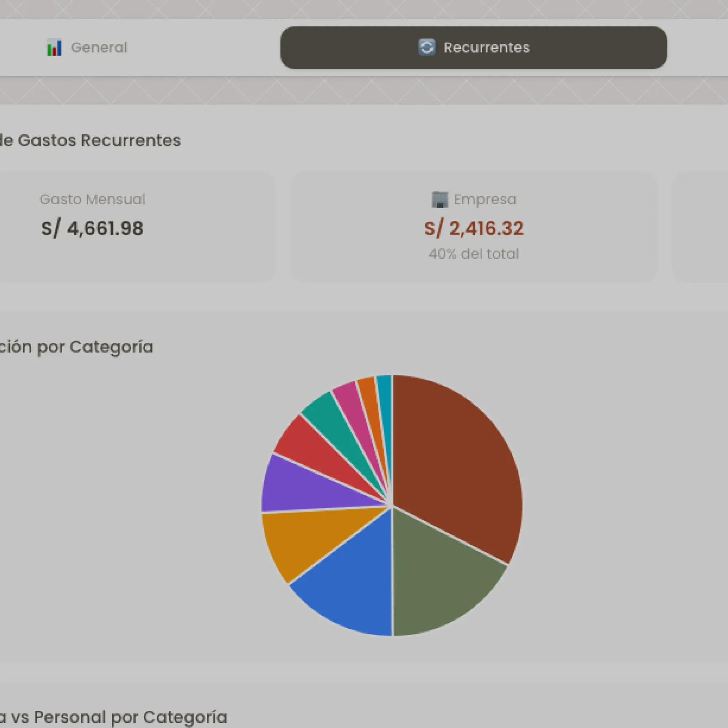Click the S/ 4,661.98 monthly amount
Screen dimensions: 728x728
[x=92, y=228]
